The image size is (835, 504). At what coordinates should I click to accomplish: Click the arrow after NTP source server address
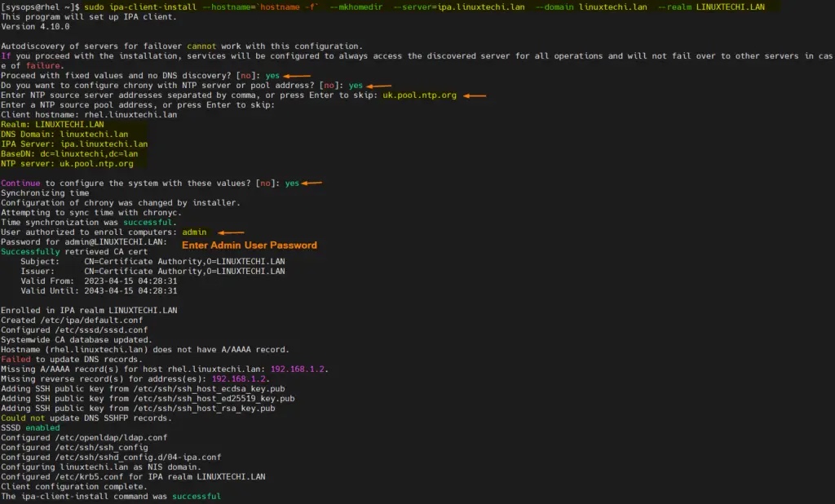click(x=475, y=95)
